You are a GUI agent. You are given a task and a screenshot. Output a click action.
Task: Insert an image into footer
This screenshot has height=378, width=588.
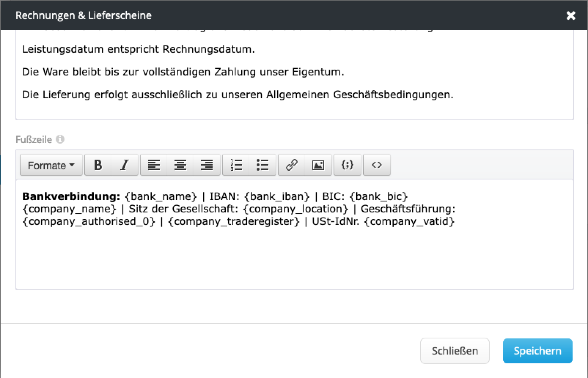pos(318,165)
